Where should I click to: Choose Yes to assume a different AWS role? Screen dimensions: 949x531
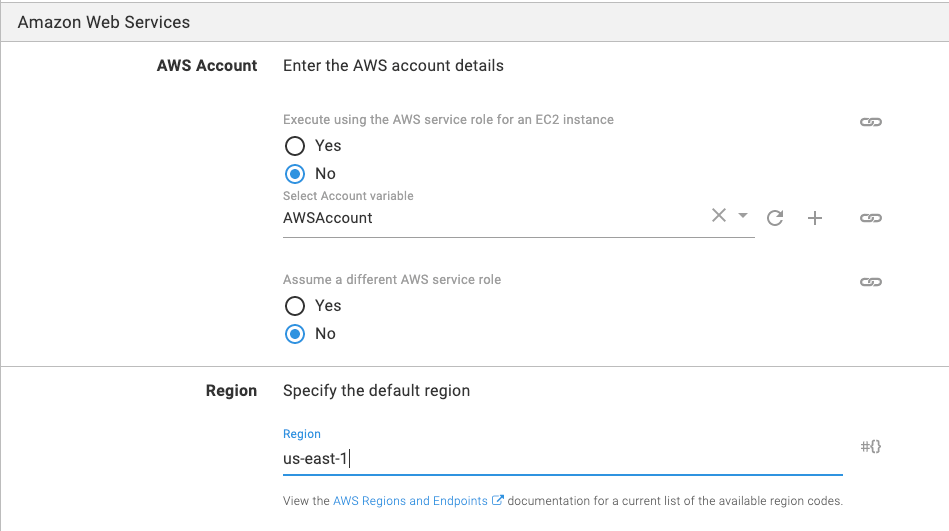click(295, 306)
